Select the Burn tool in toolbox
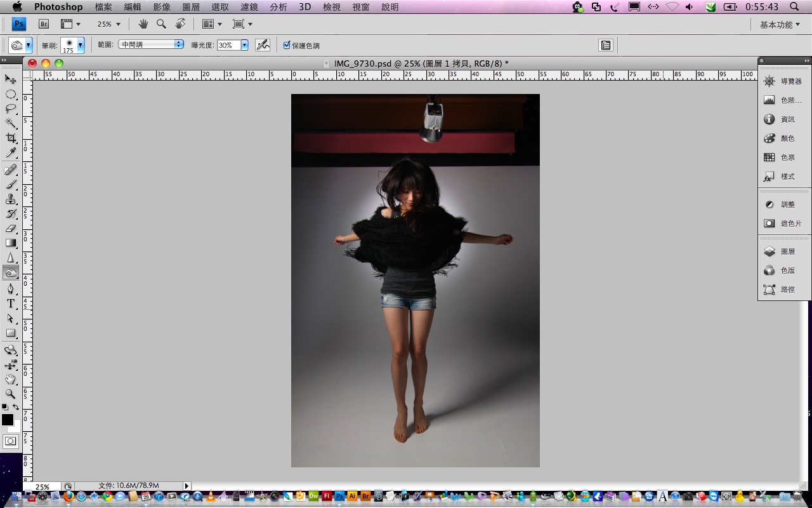812x508 pixels. point(11,273)
